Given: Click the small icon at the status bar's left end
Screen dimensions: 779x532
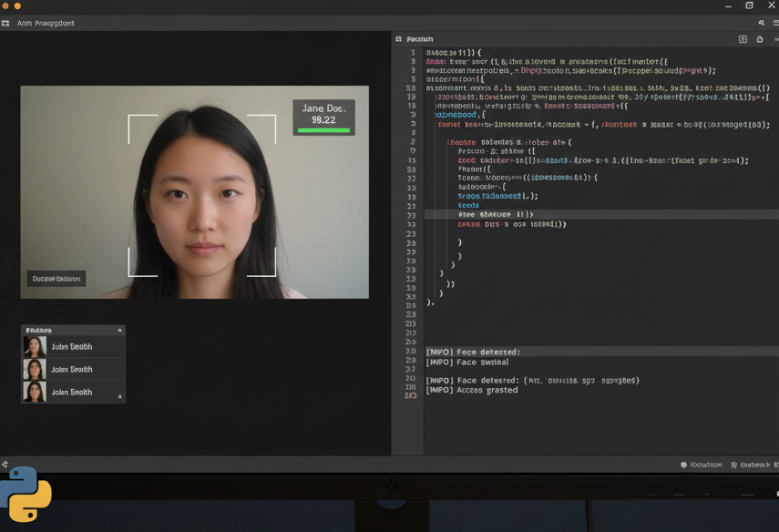Looking at the screenshot, I should pos(5,465).
